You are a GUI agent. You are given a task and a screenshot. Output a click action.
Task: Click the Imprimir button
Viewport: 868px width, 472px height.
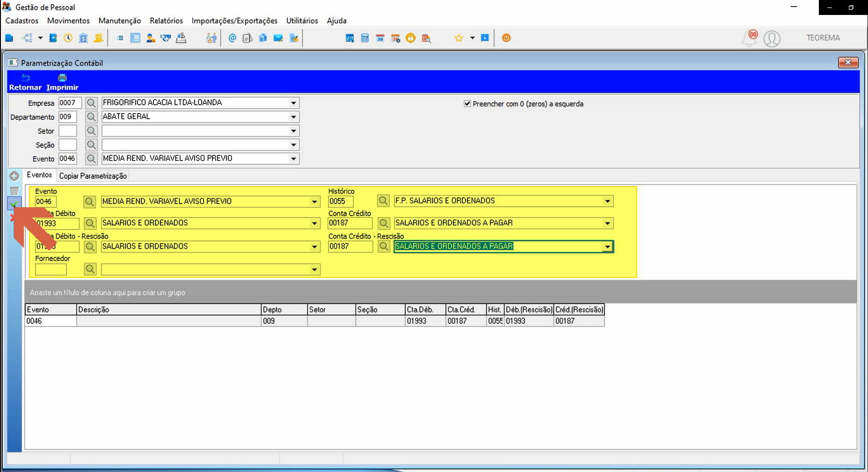(62, 82)
